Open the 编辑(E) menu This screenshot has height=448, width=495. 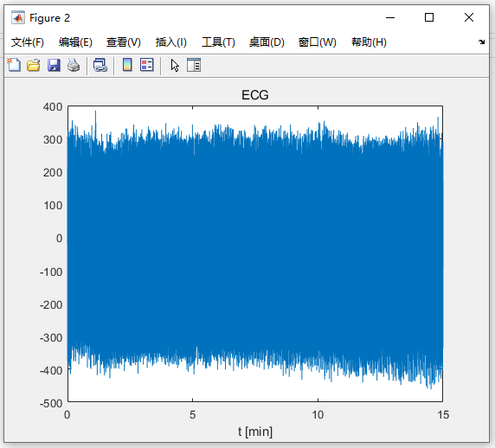[75, 42]
